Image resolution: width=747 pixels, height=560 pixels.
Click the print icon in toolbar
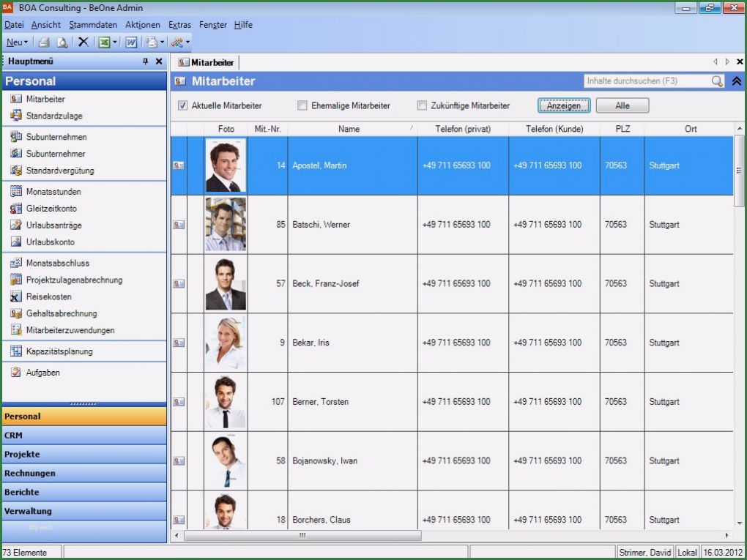click(x=44, y=42)
